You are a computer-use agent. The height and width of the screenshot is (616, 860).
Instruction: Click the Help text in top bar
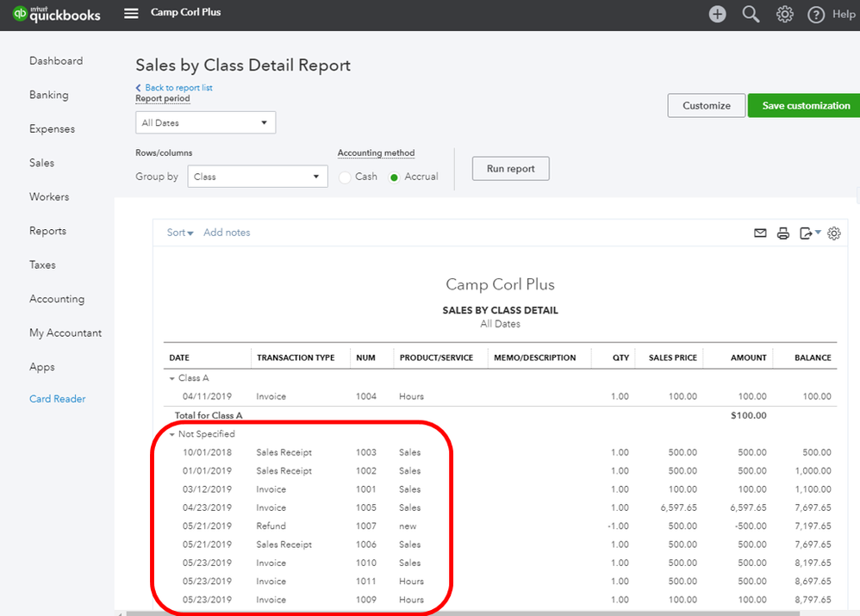(x=844, y=15)
